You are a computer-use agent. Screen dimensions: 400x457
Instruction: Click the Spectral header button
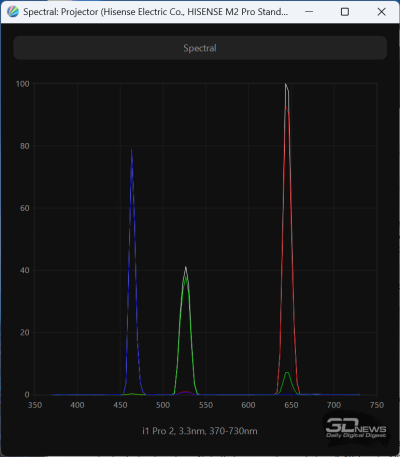coord(200,48)
